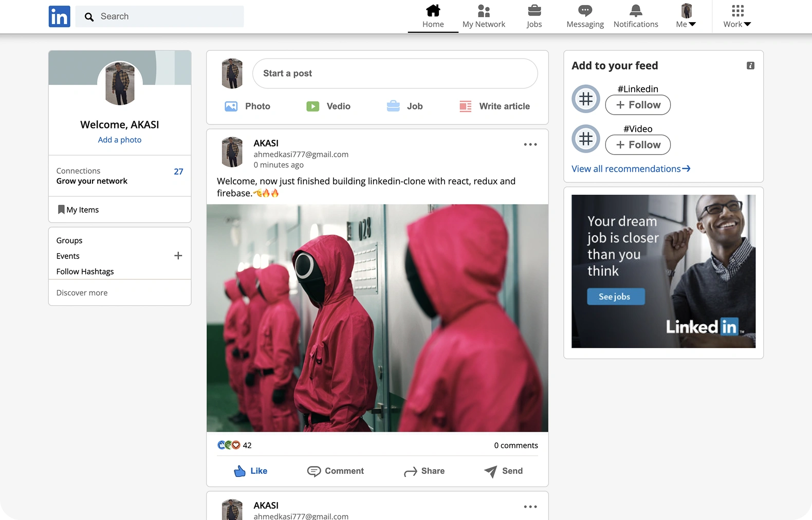The height and width of the screenshot is (520, 812).
Task: Select the Messaging nav label
Action: coord(585,24)
